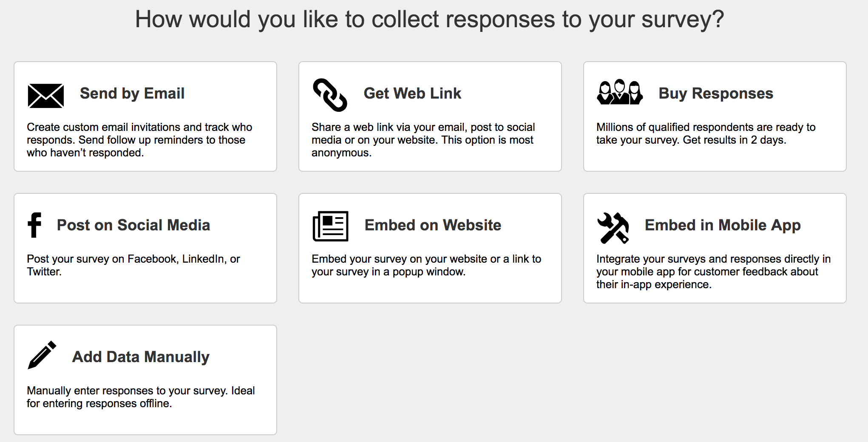Viewport: 868px width, 442px height.
Task: Click the Facebook f icon
Action: (x=35, y=224)
